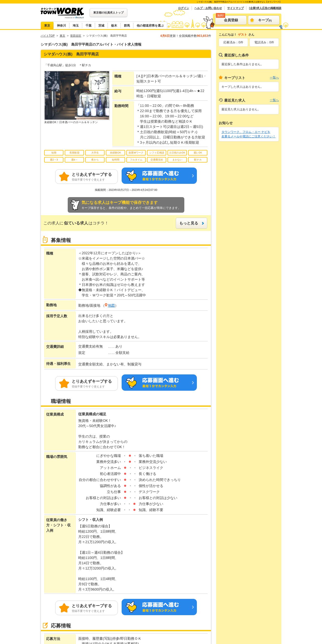Image resolution: width=322 pixels, height=644 pixels.
Task: Click the ゲスト user name
Action: (242, 35)
